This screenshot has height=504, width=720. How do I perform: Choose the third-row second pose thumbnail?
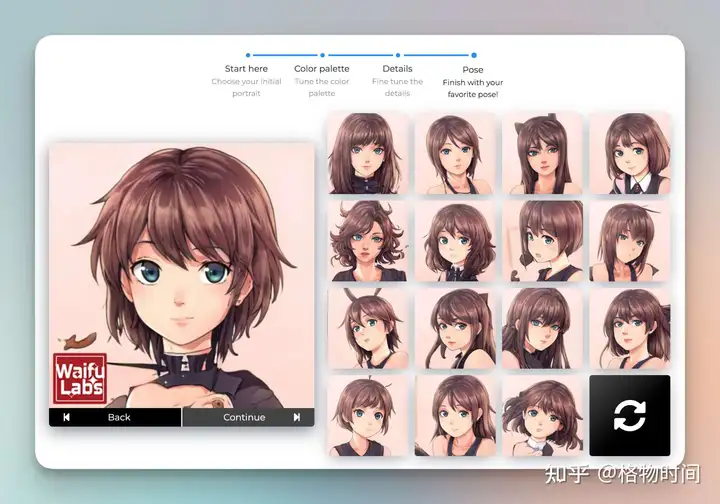[455, 328]
